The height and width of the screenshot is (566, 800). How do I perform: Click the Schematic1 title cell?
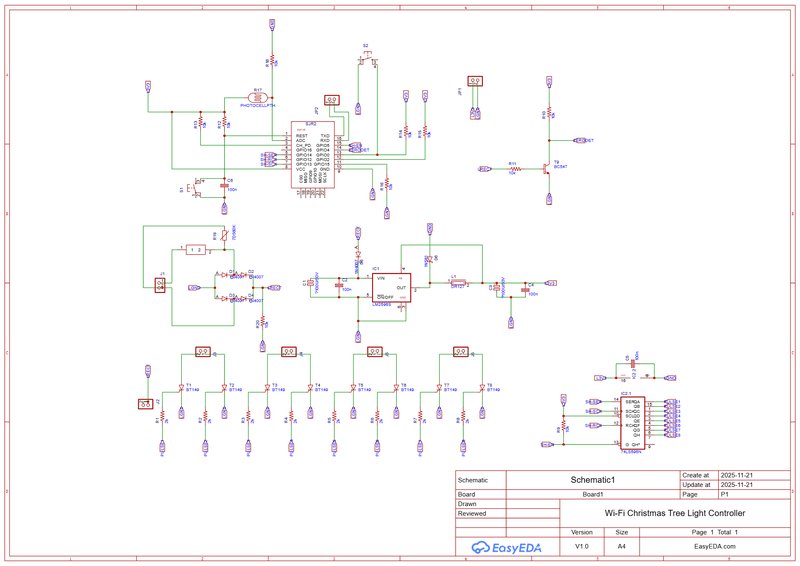tap(592, 480)
